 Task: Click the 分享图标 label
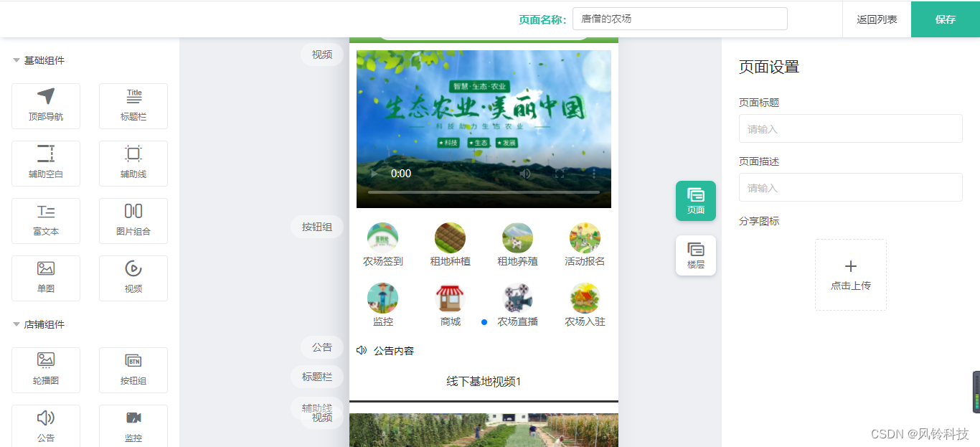tap(759, 221)
